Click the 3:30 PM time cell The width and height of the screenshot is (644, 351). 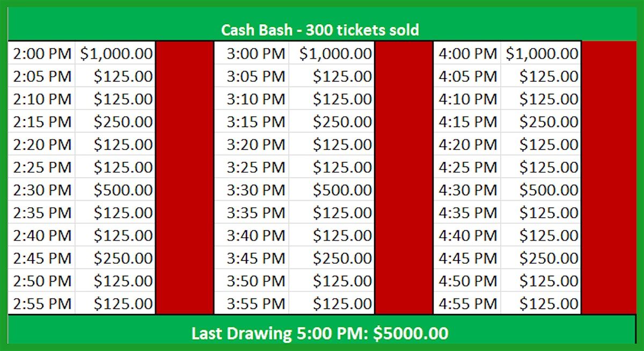pos(252,189)
